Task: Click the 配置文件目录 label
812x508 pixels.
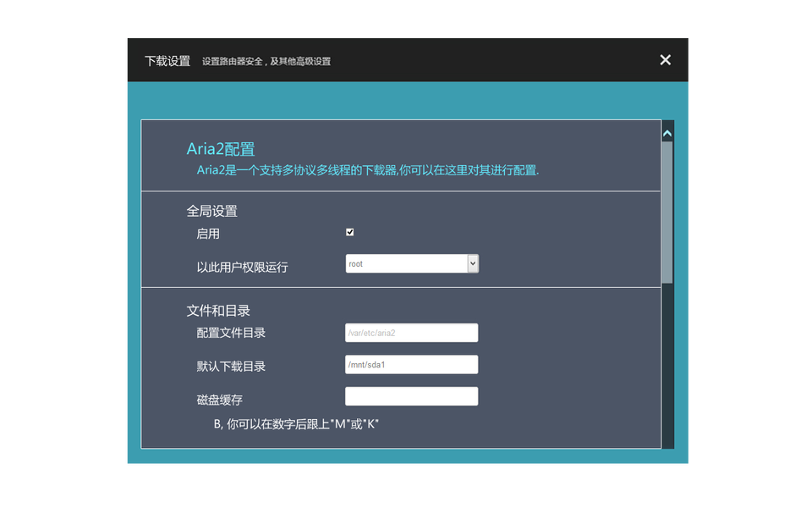Action: pyautogui.click(x=231, y=333)
